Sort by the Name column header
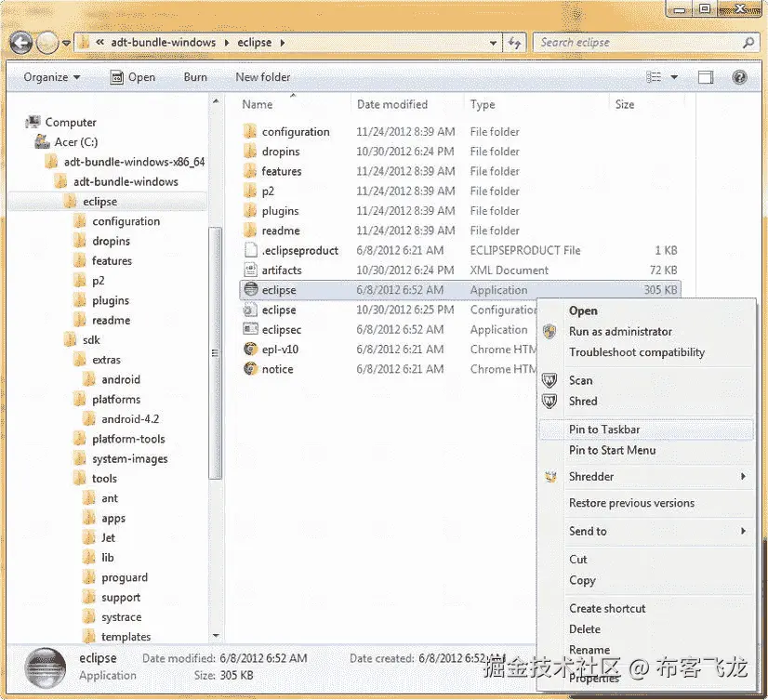The height and width of the screenshot is (700, 768). coord(258,104)
